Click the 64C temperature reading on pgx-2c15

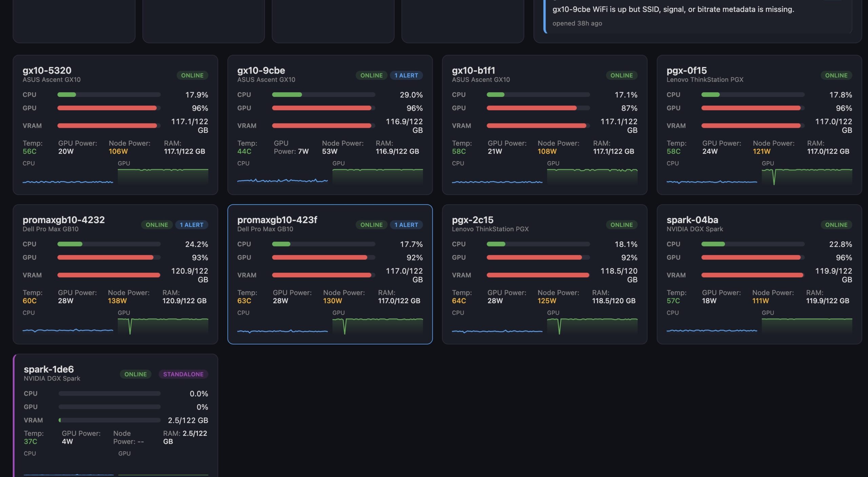(458, 301)
